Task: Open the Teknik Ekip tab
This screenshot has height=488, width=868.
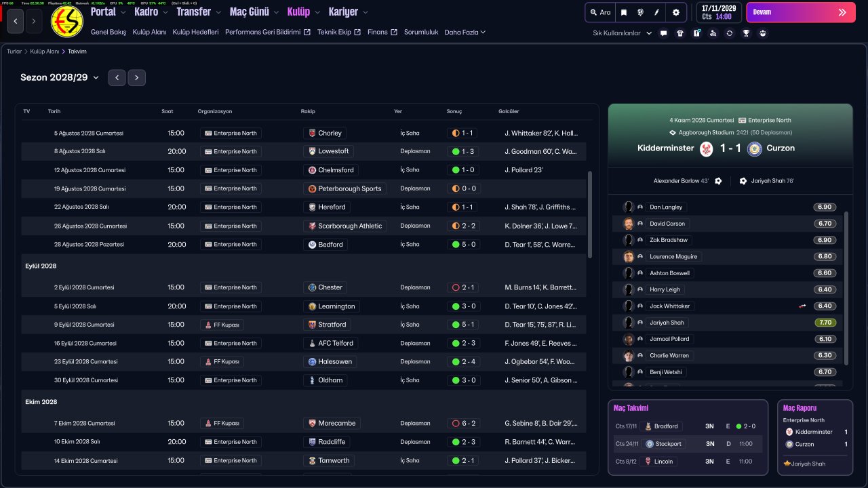Action: click(339, 33)
